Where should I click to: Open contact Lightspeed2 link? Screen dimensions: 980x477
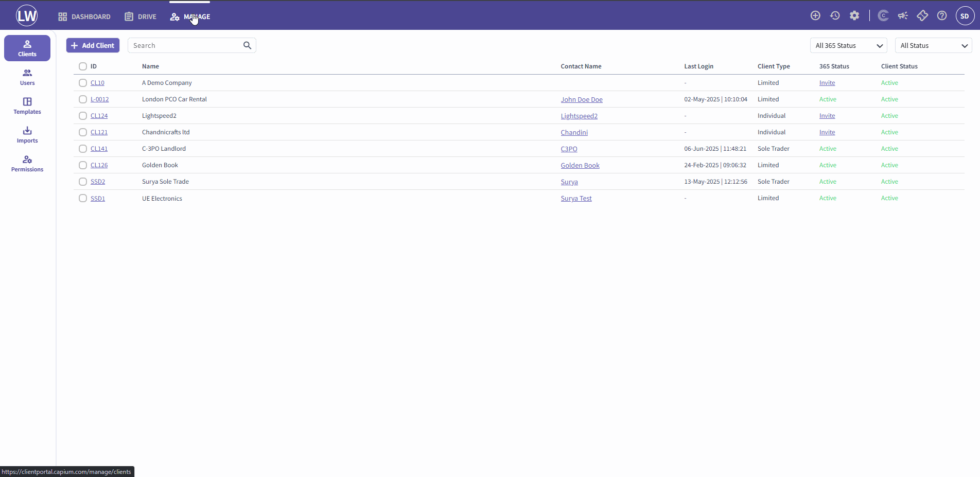tap(579, 116)
